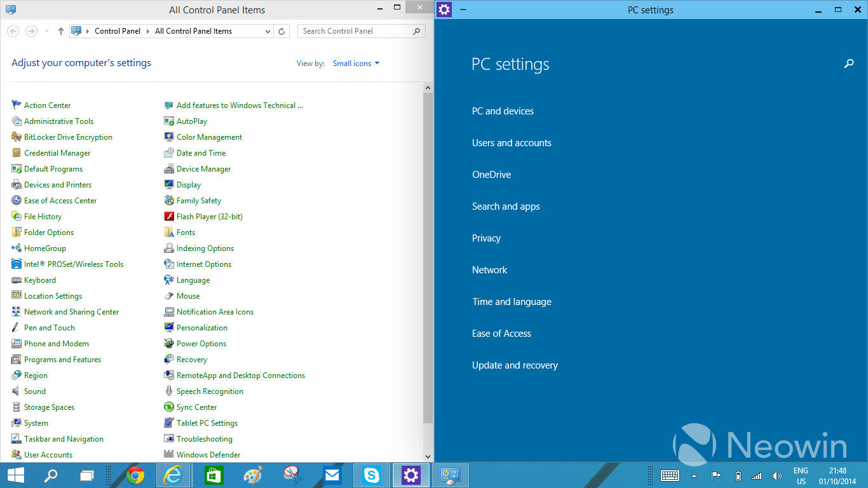Image resolution: width=868 pixels, height=488 pixels.
Task: Open Network and Sharing Center
Action: coord(72,311)
